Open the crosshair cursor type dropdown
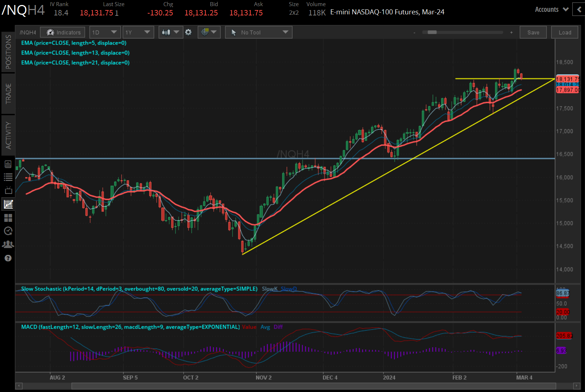 point(209,32)
